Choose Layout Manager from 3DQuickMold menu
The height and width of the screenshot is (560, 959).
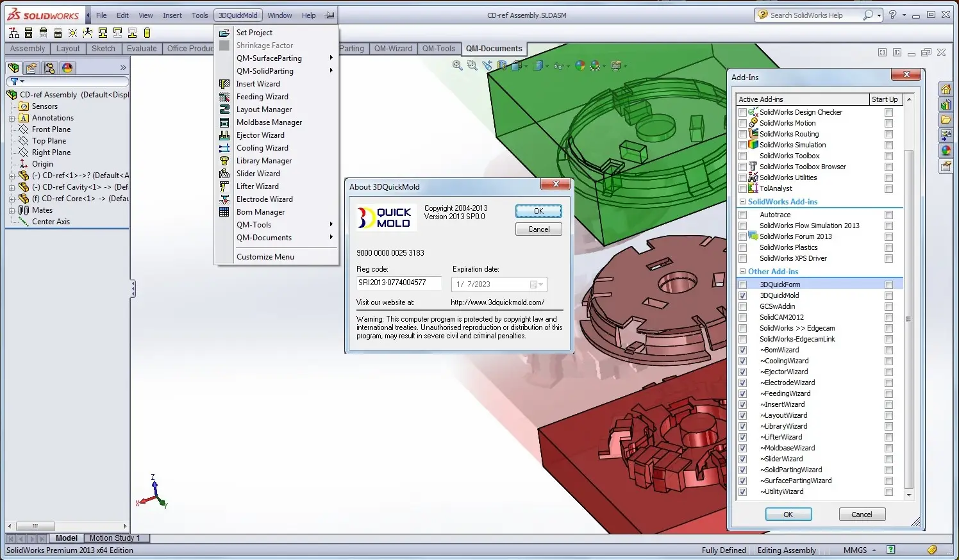pos(276,110)
